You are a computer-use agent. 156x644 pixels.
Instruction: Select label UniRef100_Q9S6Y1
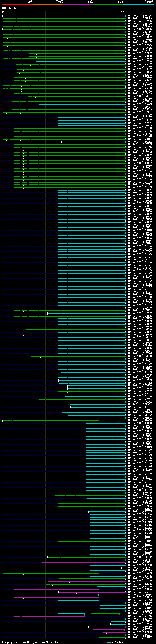click(140, 48)
